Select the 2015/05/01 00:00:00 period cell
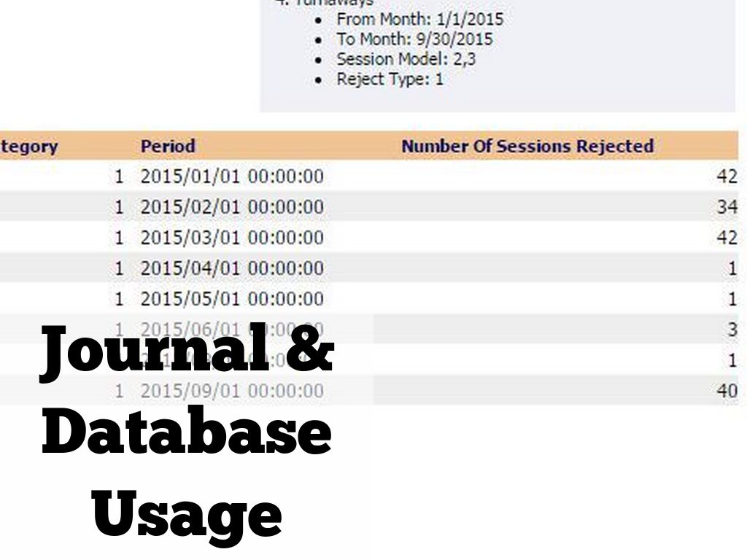This screenshot has height=560, width=747. pos(232,299)
